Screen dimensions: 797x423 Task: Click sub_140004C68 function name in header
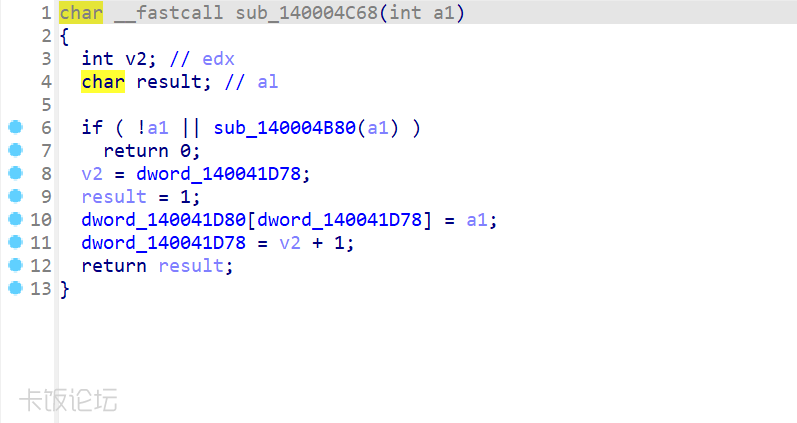[x=306, y=13]
